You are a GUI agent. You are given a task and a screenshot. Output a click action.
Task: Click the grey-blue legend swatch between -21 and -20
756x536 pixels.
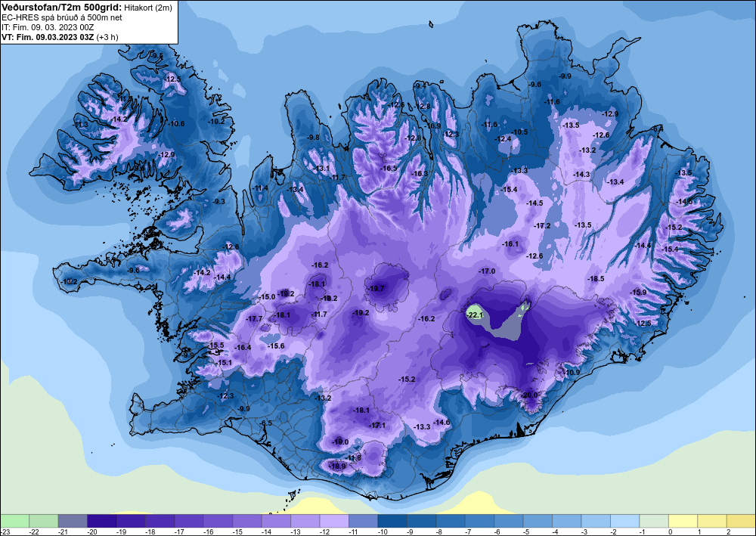tap(73, 521)
